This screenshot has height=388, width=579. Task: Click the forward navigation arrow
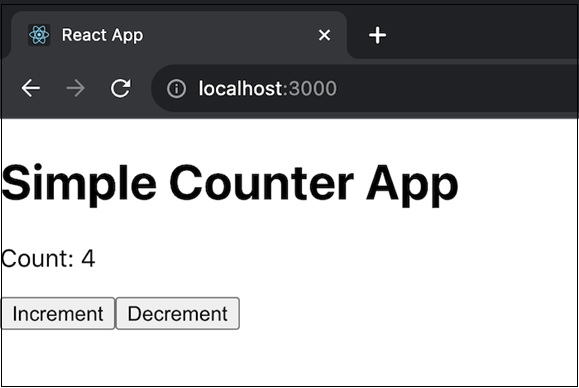[x=75, y=88]
